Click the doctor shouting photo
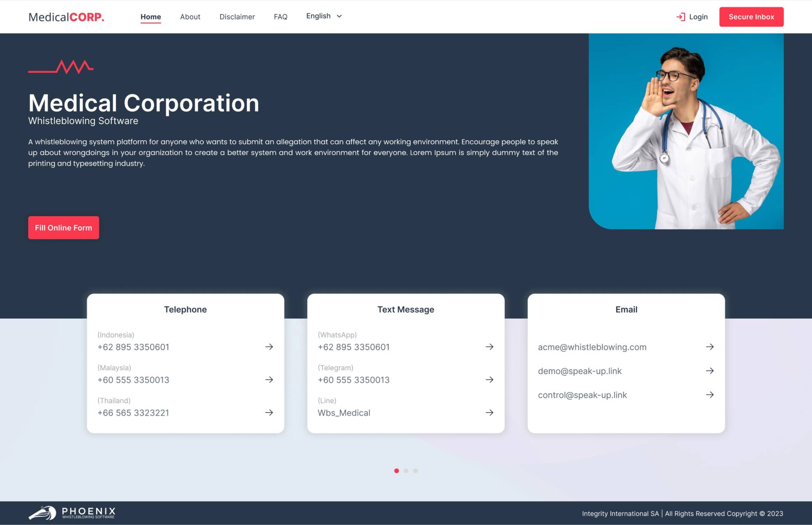The image size is (812, 525). 686,131
